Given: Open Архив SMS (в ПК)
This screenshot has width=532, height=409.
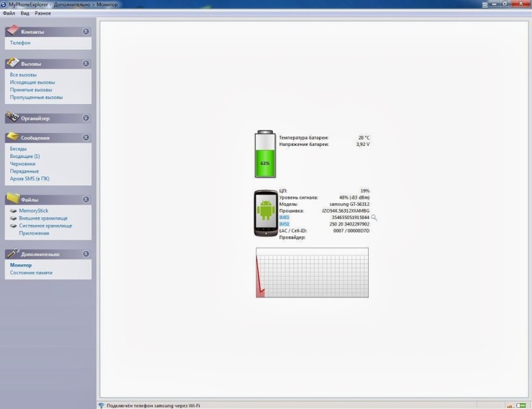Looking at the screenshot, I should point(29,178).
